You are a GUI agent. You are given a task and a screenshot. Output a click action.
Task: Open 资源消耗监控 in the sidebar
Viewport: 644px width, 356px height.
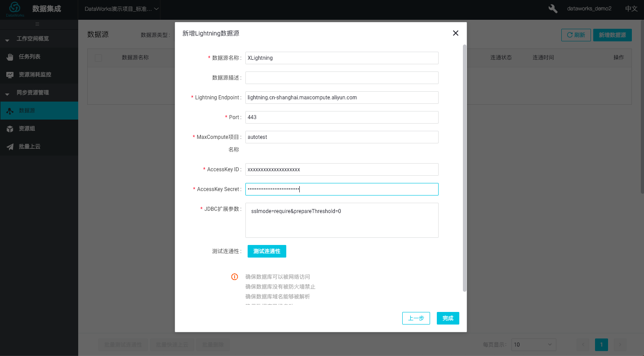click(39, 75)
